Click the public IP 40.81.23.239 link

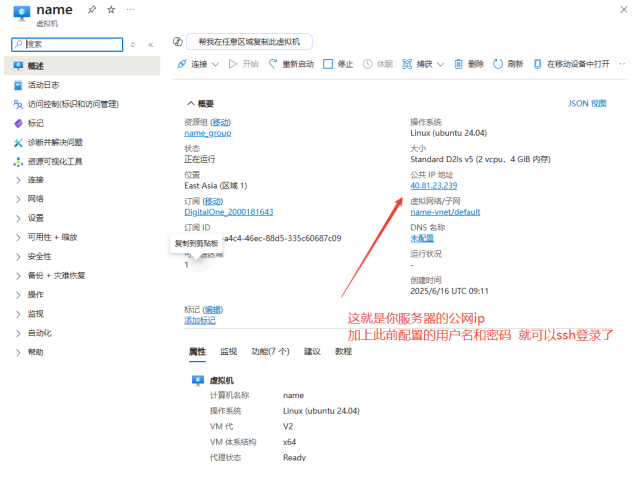(x=434, y=185)
